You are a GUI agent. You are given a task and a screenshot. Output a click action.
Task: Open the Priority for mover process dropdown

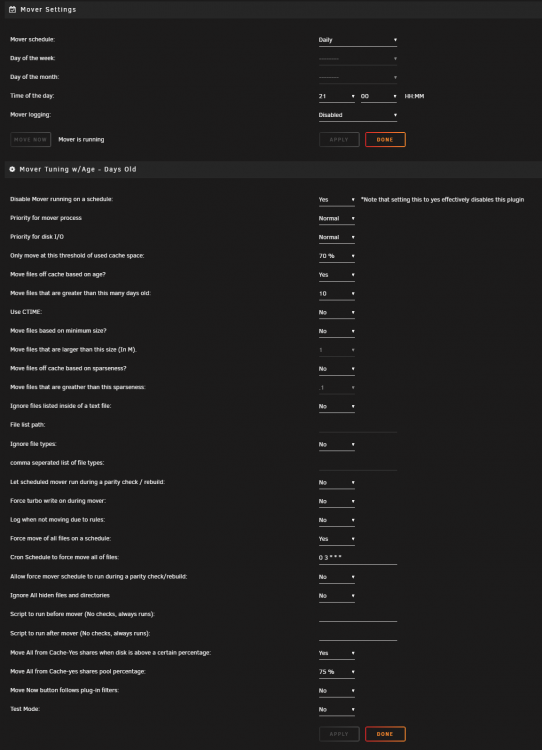(337, 219)
